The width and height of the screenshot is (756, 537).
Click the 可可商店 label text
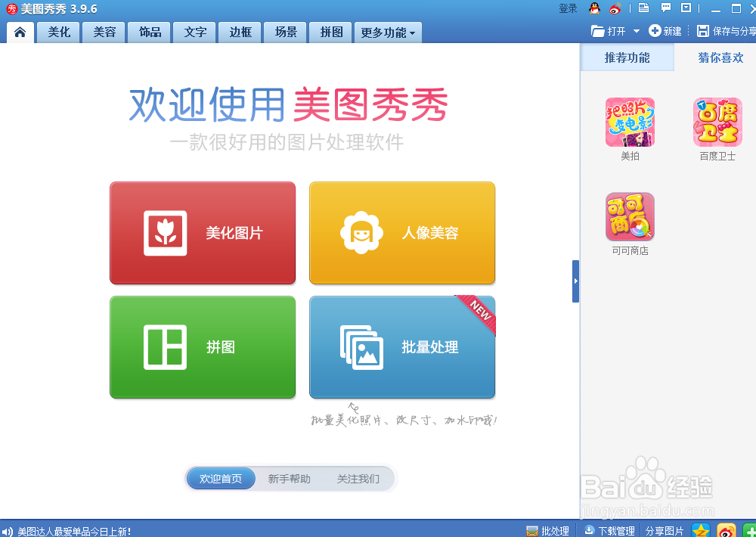630,250
